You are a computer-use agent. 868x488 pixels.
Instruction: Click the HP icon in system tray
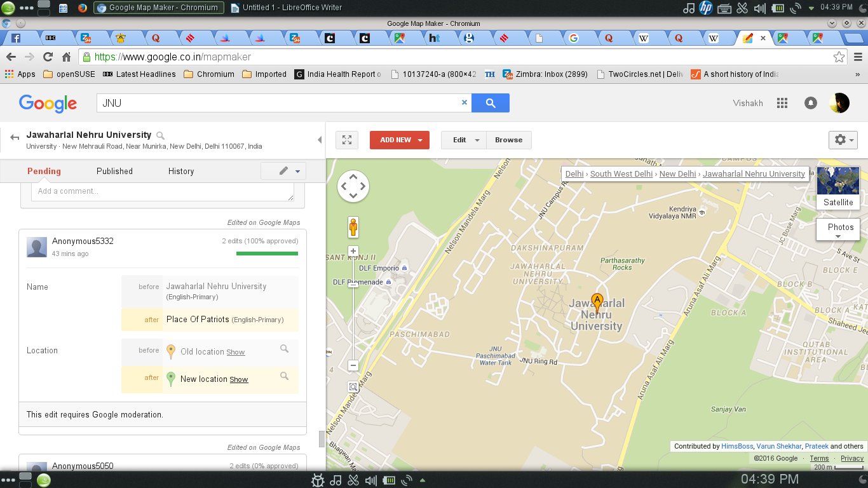coord(705,8)
